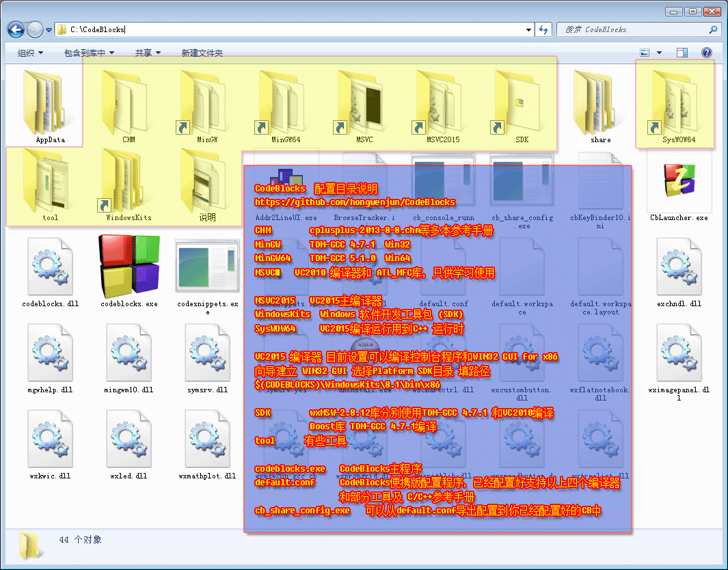728x570 pixels.
Task: Open the help question mark button
Action: [x=707, y=53]
